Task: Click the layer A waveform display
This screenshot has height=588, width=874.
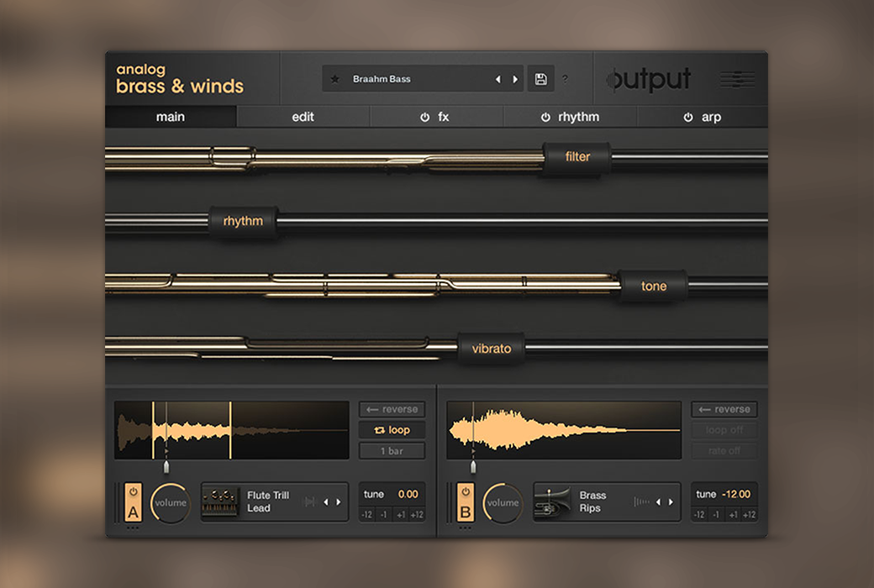Action: click(x=231, y=430)
